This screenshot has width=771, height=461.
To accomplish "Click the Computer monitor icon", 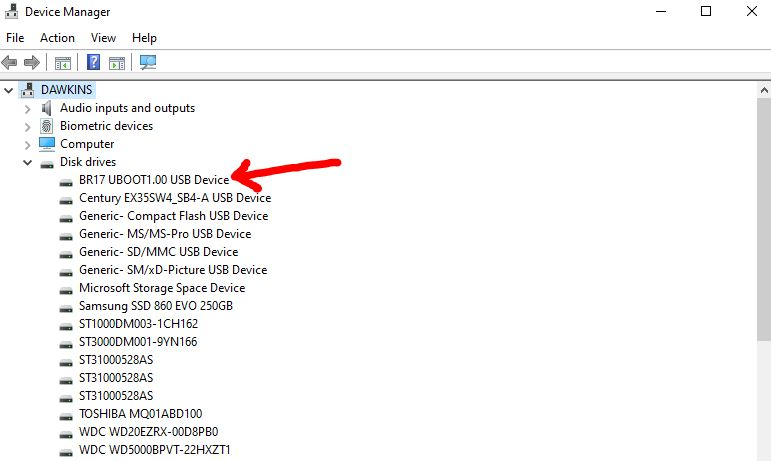I will (x=47, y=144).
